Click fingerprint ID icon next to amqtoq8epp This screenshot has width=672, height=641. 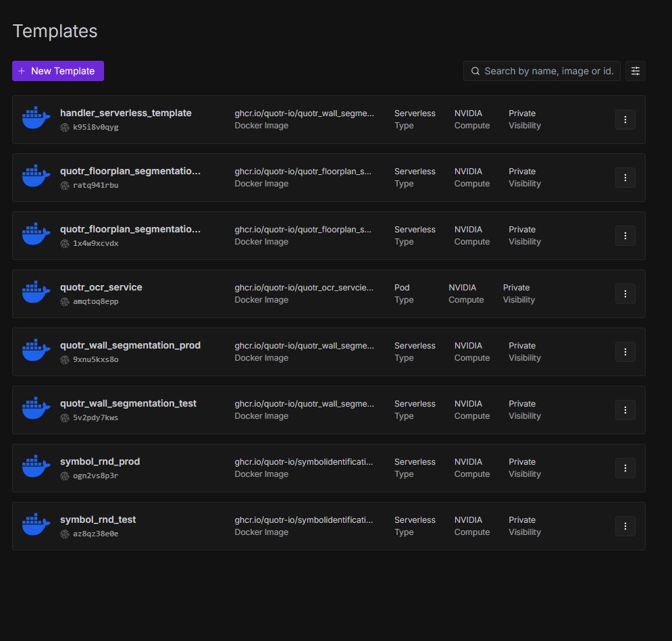(x=65, y=301)
